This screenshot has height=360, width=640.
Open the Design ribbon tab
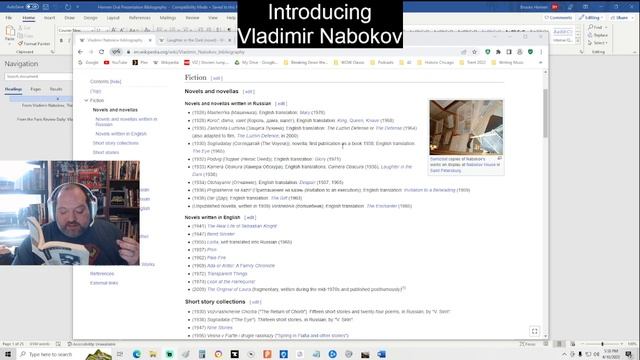coord(91,18)
